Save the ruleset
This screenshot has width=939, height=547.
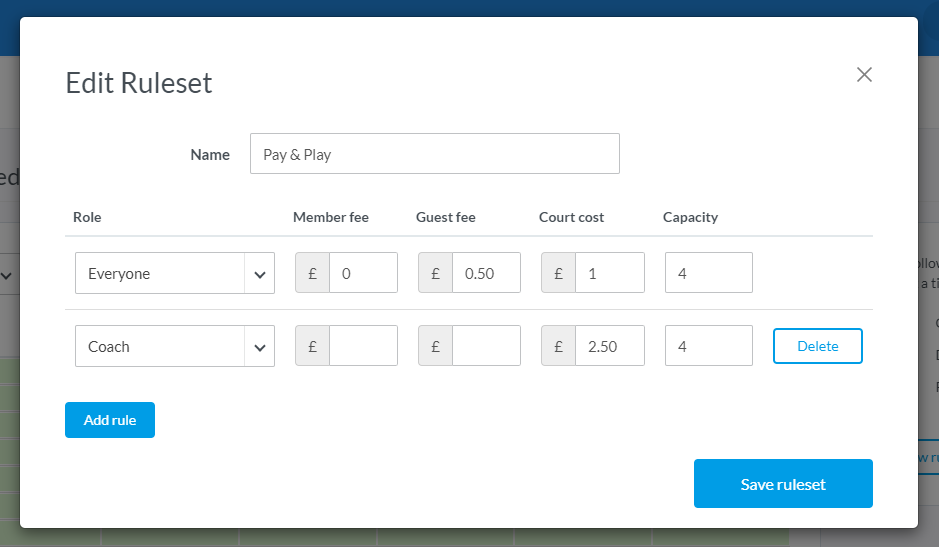pyautogui.click(x=783, y=484)
